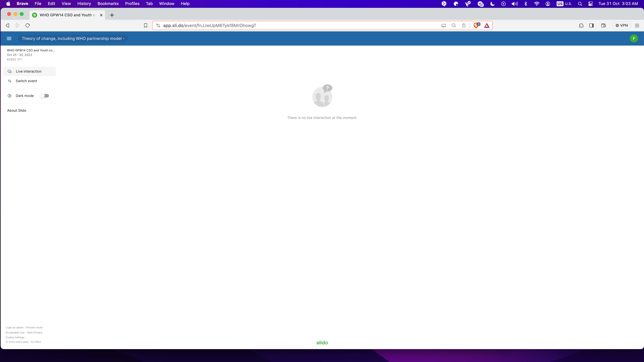Click the app.sli.do address bar
The height and width of the screenshot is (362, 644).
(x=275, y=25)
